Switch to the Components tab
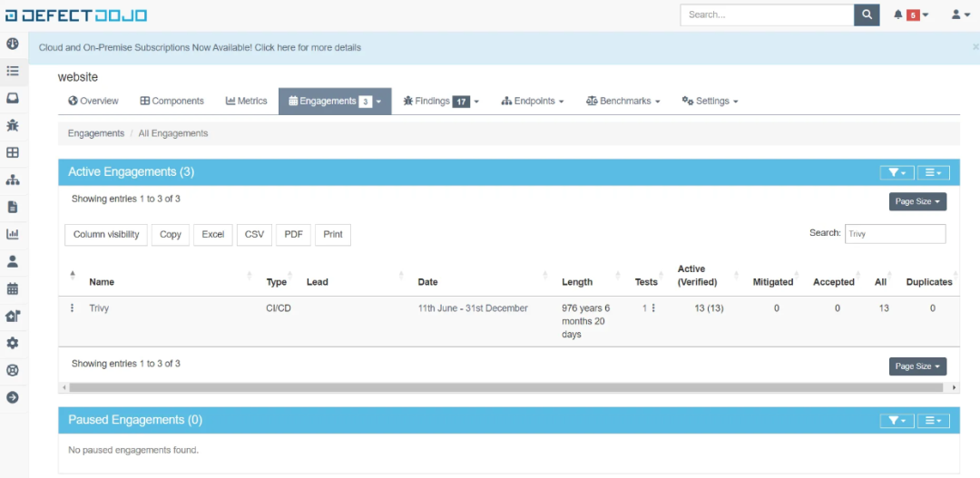980x478 pixels. (171, 102)
